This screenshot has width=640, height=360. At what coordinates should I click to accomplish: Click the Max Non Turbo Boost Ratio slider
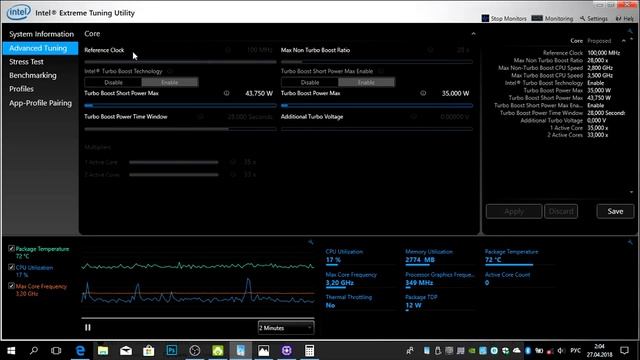coord(377,62)
